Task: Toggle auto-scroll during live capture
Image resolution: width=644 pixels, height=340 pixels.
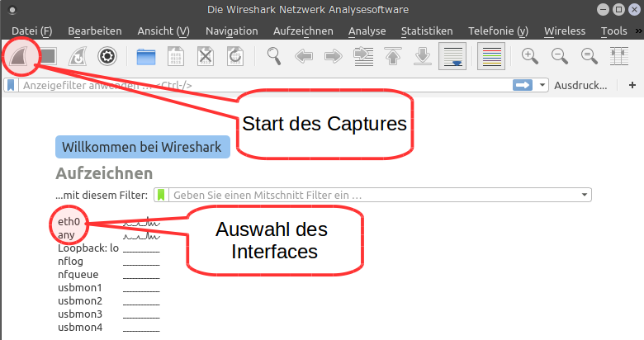Action: pyautogui.click(x=452, y=56)
